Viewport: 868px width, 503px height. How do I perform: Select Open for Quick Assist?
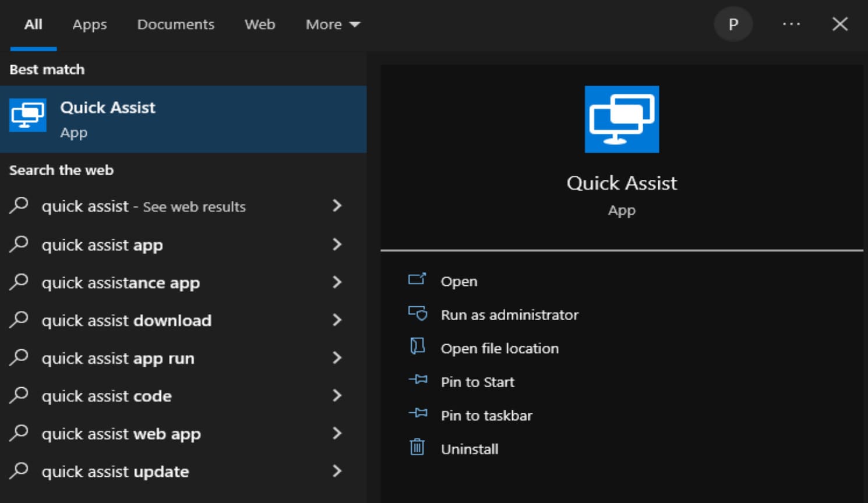(x=459, y=281)
